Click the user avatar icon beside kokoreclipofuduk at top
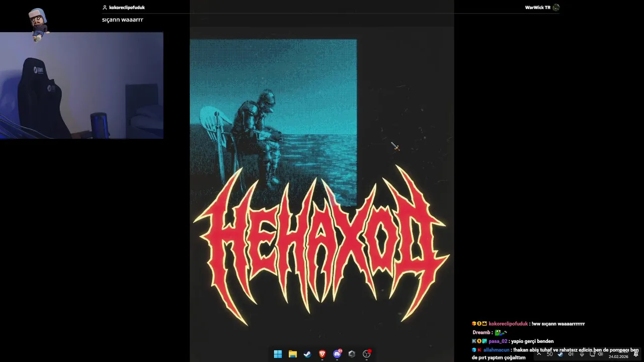644x362 pixels. click(105, 8)
